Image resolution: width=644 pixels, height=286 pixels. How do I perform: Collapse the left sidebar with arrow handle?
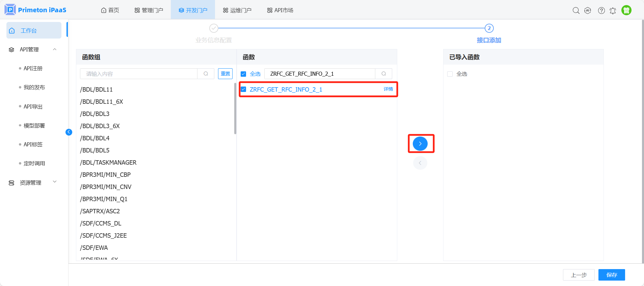tap(69, 132)
